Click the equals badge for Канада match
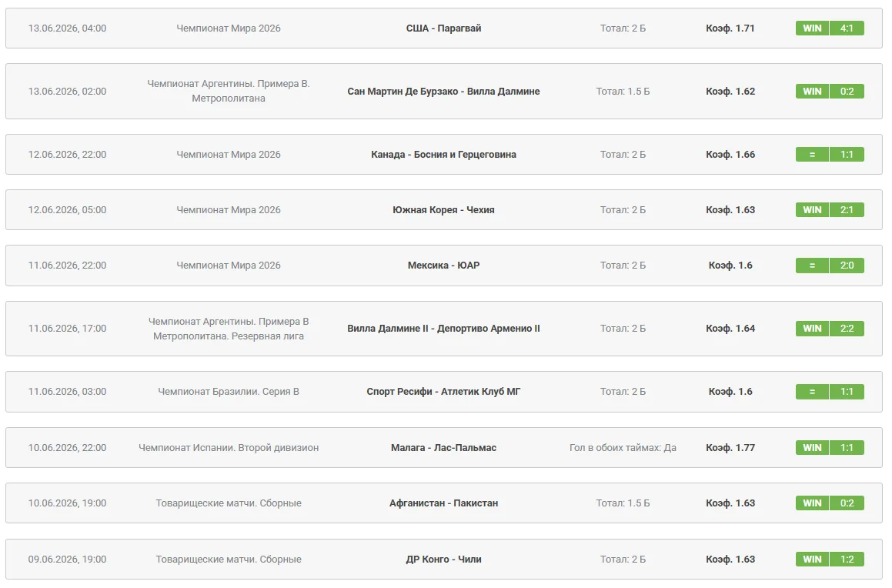Image resolution: width=892 pixels, height=588 pixels. 812,155
